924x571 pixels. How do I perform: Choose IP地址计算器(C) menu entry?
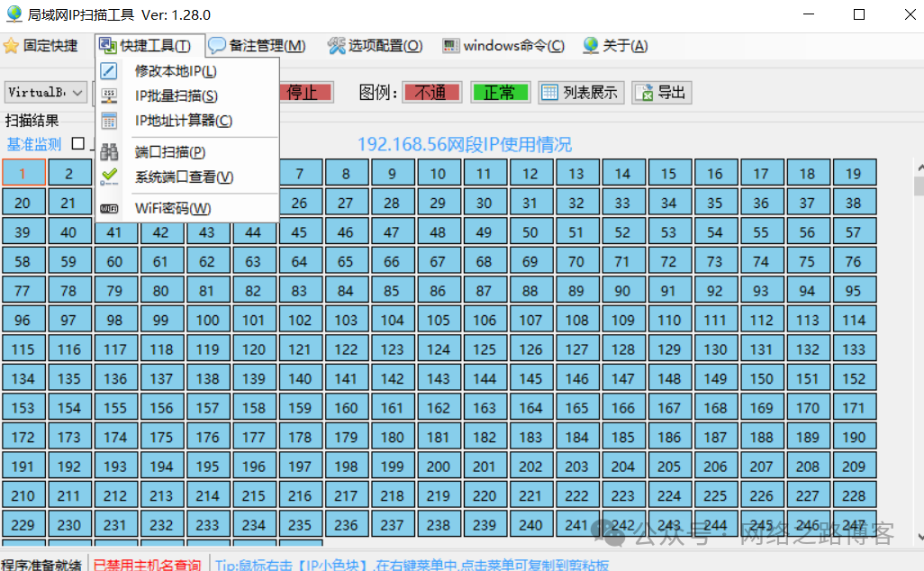tap(186, 121)
